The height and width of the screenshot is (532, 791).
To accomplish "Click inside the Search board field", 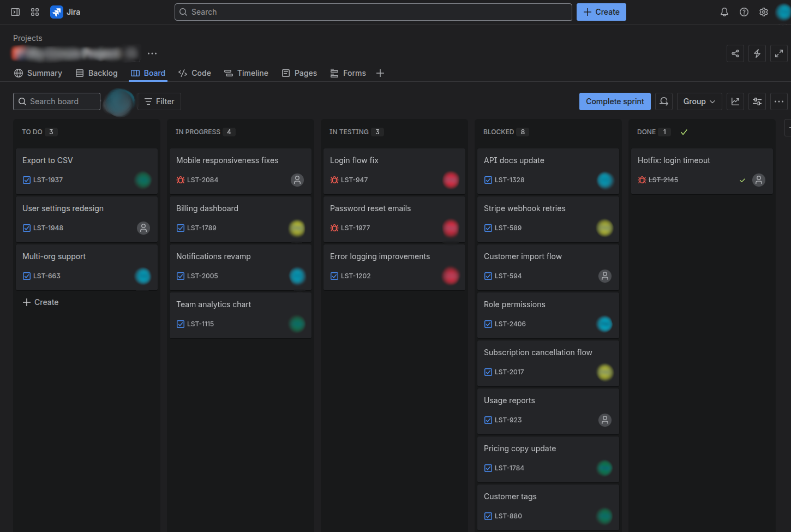I will (56, 101).
